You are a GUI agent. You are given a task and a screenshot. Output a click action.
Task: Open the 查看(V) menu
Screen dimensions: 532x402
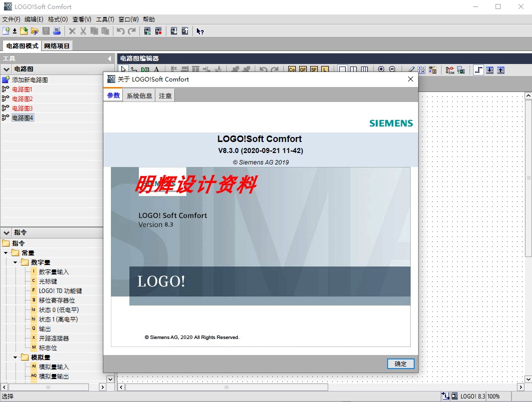(x=82, y=19)
